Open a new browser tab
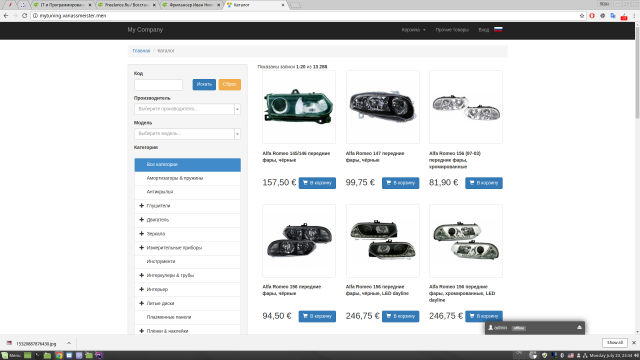 coord(296,5)
